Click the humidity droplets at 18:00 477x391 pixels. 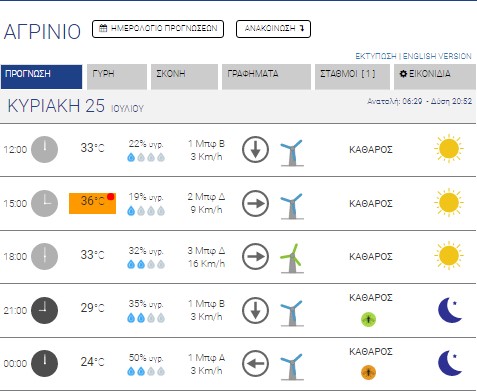click(x=146, y=264)
